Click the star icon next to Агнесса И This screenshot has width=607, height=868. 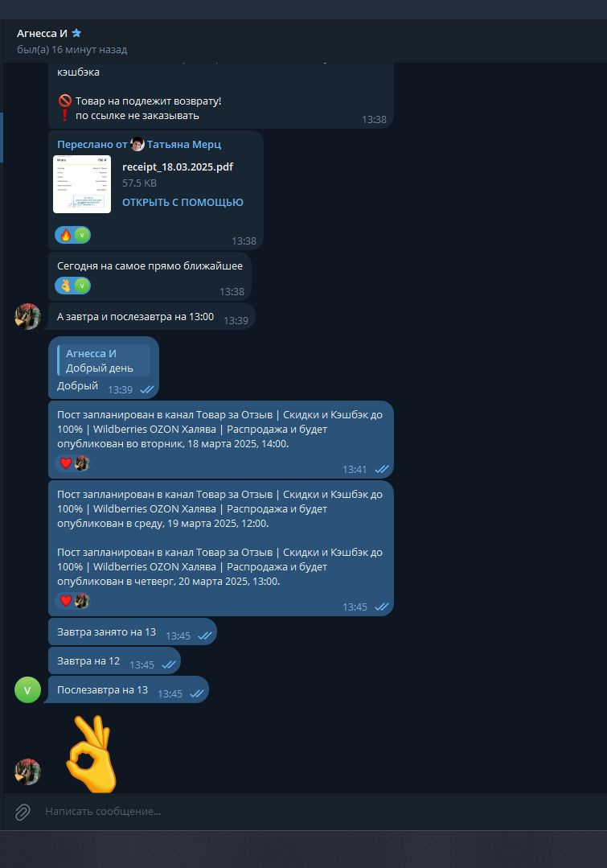[x=76, y=33]
